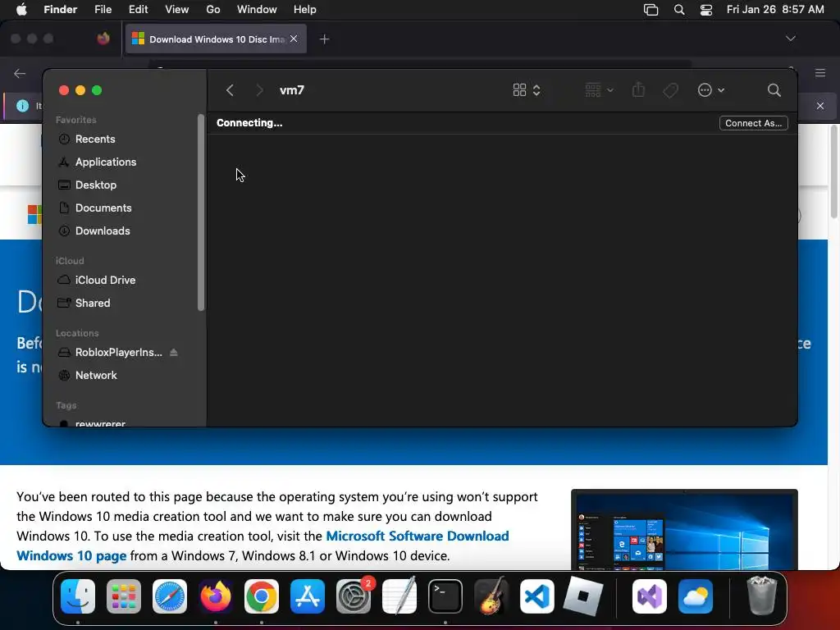This screenshot has height=630, width=840.
Task: Open Visual Studio from the Dock
Action: click(650, 596)
